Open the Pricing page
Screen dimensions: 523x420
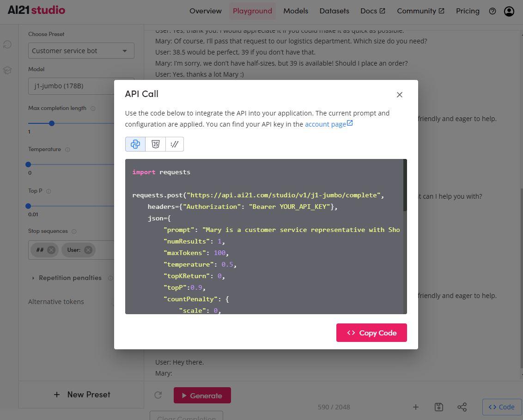pos(468,11)
